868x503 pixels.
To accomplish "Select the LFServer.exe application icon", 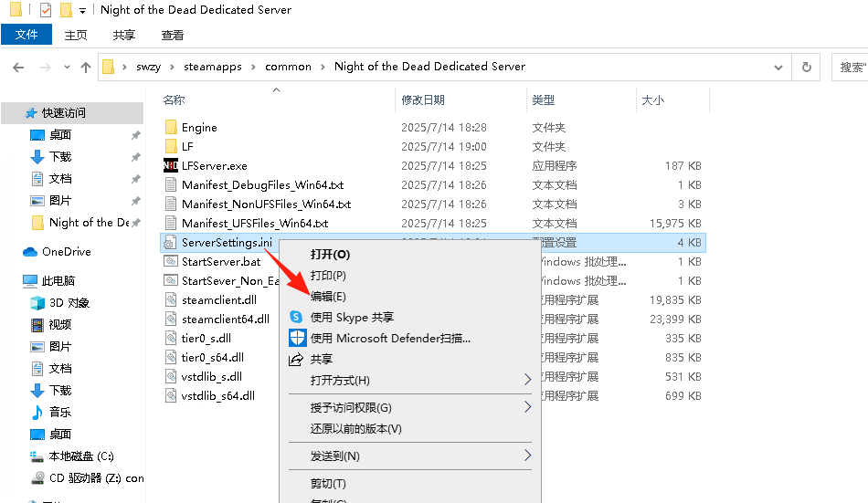I will pyautogui.click(x=171, y=165).
